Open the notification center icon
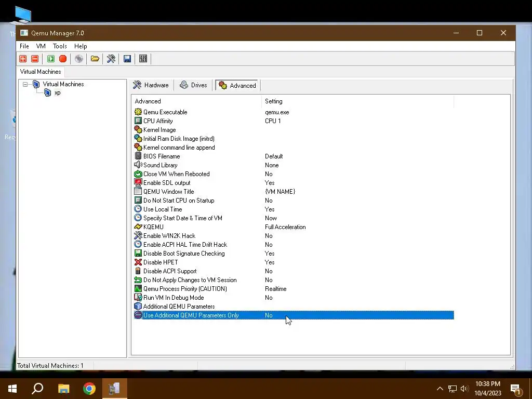Viewport: 532px width, 399px height. (x=515, y=390)
